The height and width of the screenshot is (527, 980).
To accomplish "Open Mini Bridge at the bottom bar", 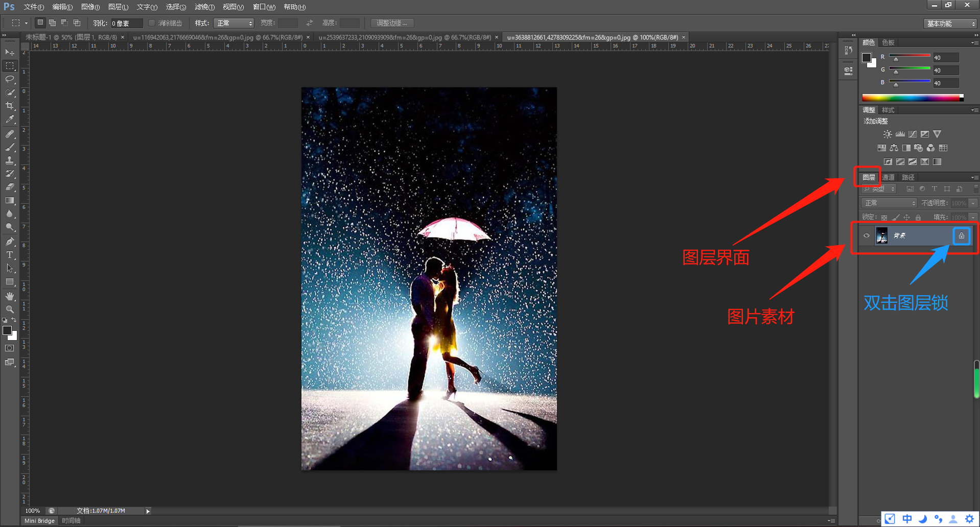I will [38, 520].
